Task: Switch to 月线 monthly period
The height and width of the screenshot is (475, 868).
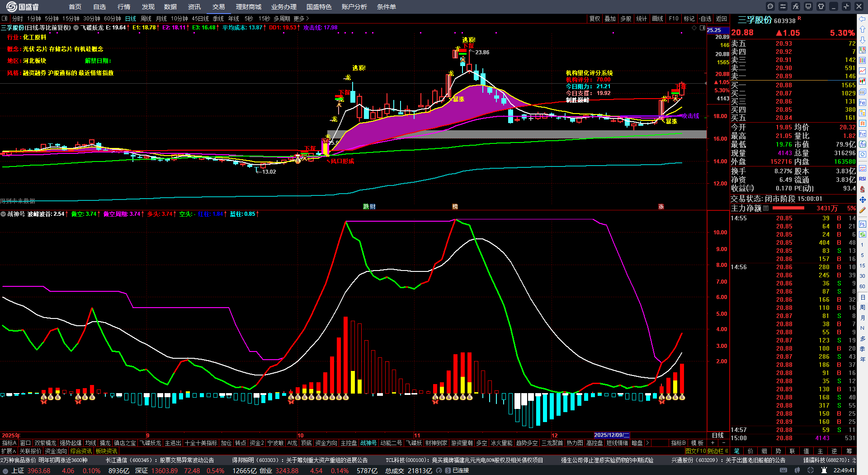Action: [161, 19]
